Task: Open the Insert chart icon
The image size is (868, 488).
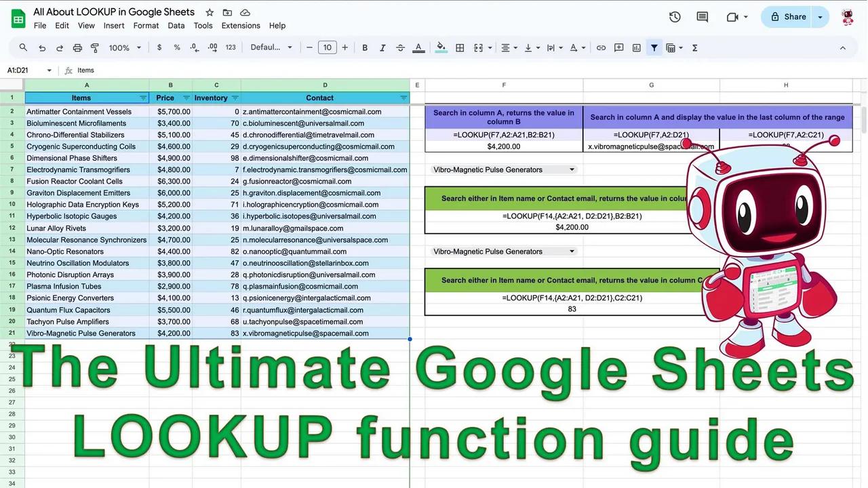Action: tap(635, 47)
